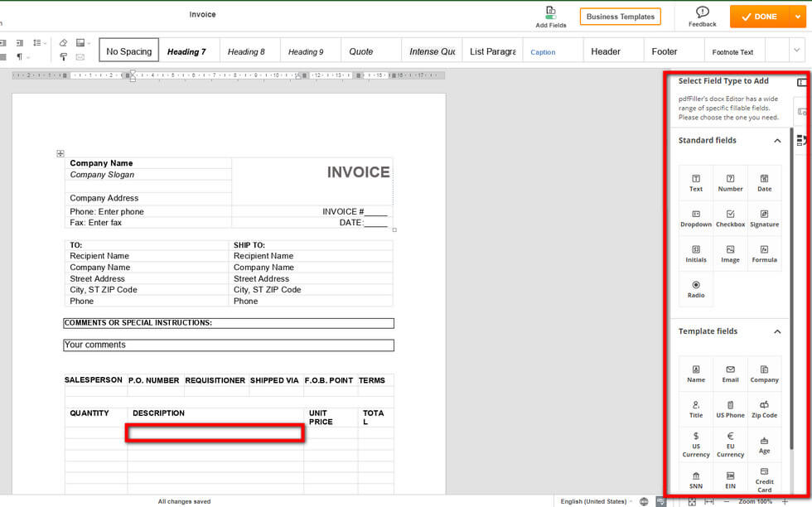
Task: Open the shading color dropdown
Action: tap(89, 43)
